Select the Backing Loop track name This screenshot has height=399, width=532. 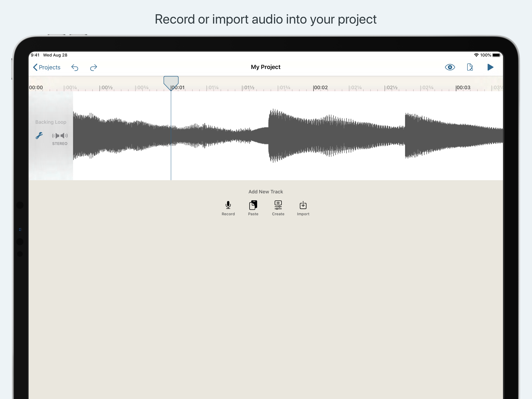(51, 122)
